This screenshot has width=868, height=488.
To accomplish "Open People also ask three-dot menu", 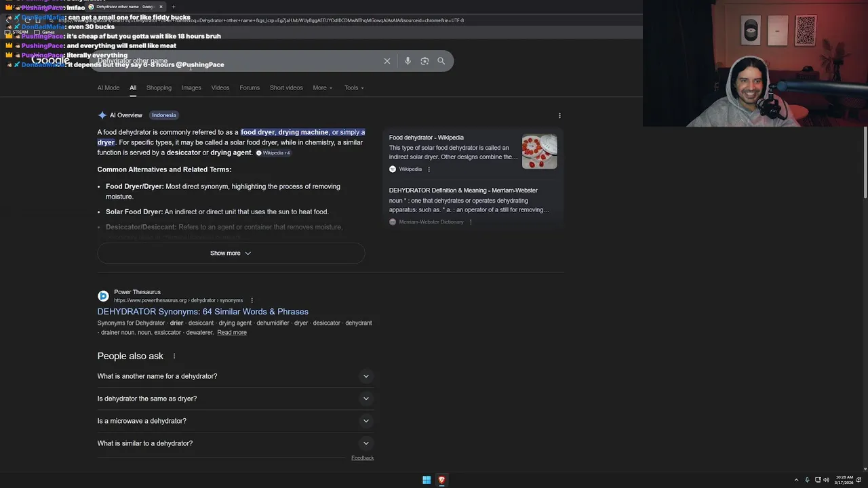I will (174, 356).
